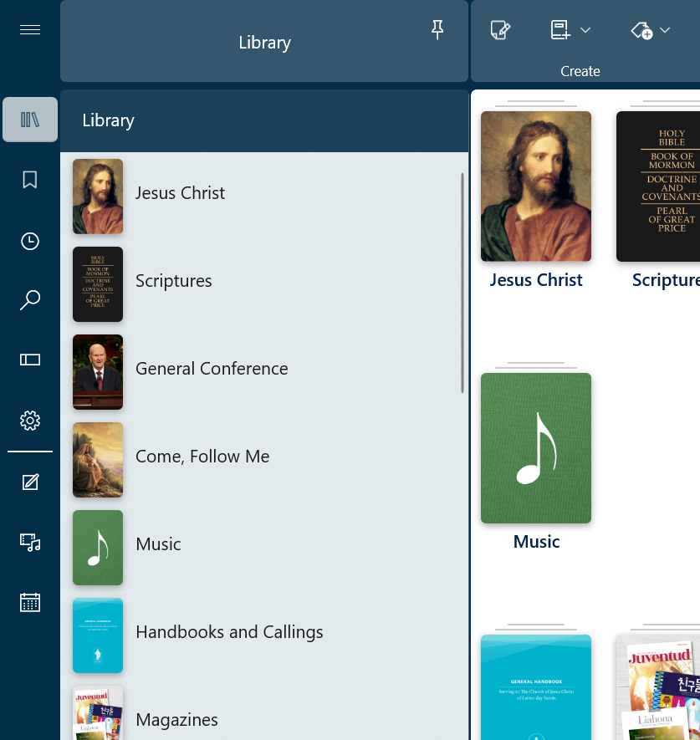Click the Library pane title header
This screenshot has height=740, width=700.
[264, 42]
